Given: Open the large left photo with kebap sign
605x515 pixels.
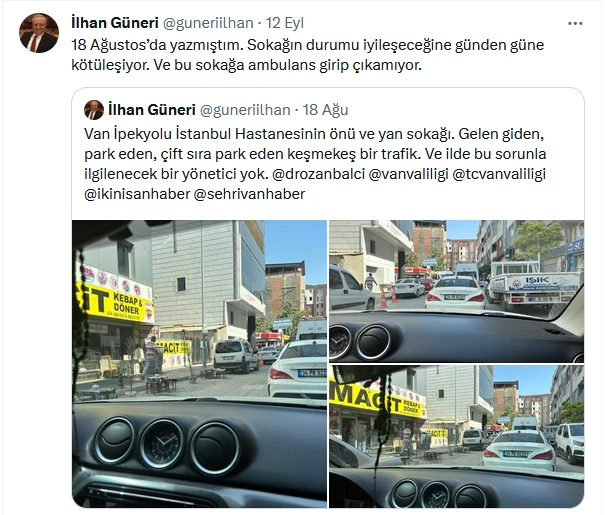Looking at the screenshot, I should (199, 364).
